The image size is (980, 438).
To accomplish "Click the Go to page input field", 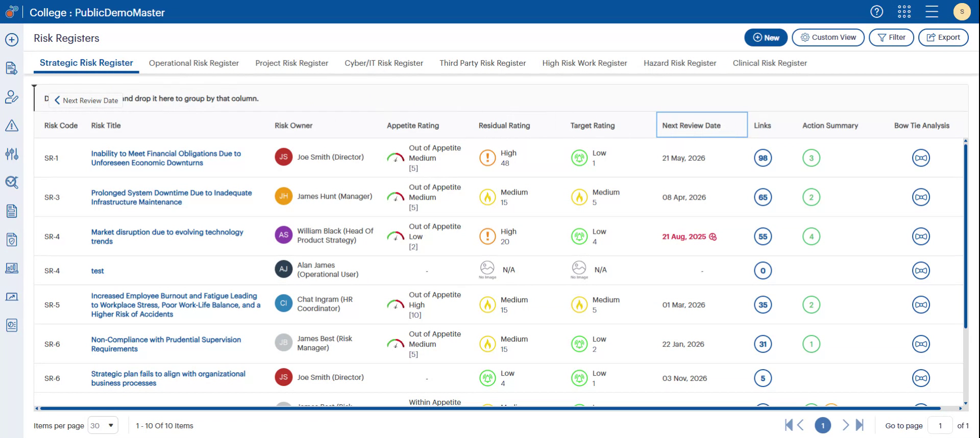I will pyautogui.click(x=940, y=425).
